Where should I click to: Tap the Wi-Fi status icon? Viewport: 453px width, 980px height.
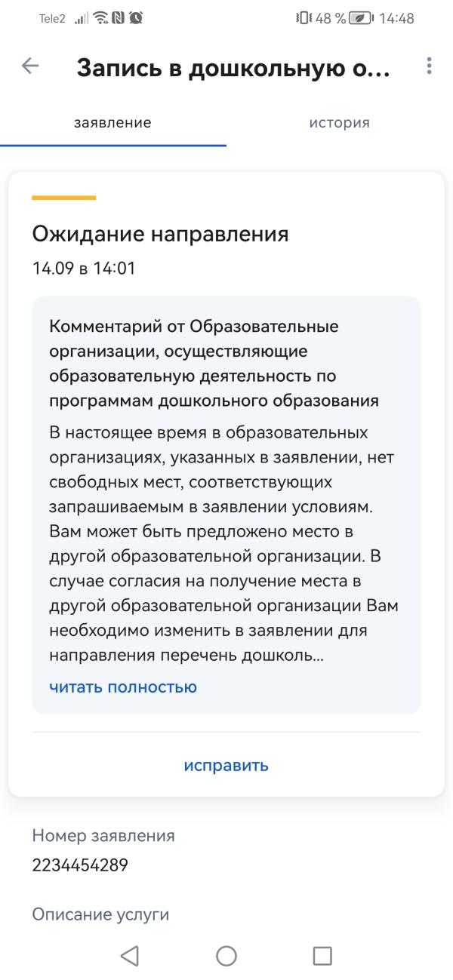(x=100, y=18)
